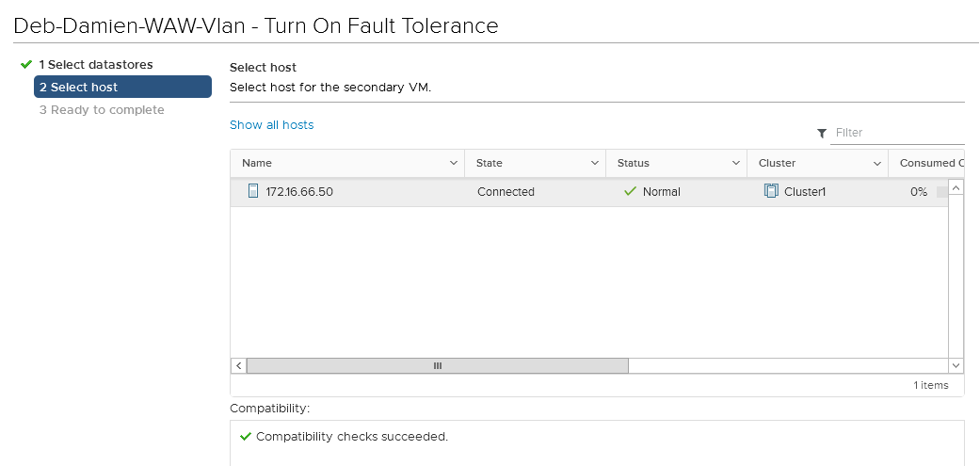The height and width of the screenshot is (466, 980).
Task: Open step 3 Ready to complete
Action: (x=102, y=110)
